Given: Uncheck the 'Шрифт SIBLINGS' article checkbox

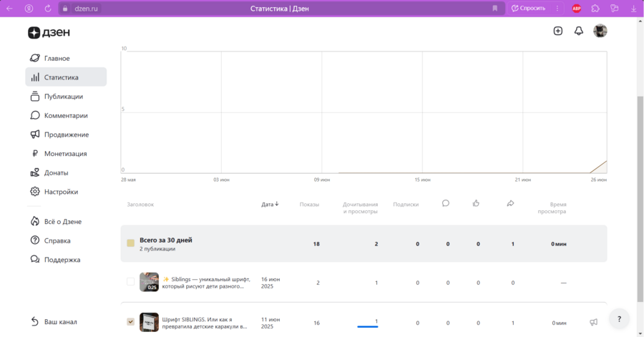Looking at the screenshot, I should pyautogui.click(x=131, y=322).
